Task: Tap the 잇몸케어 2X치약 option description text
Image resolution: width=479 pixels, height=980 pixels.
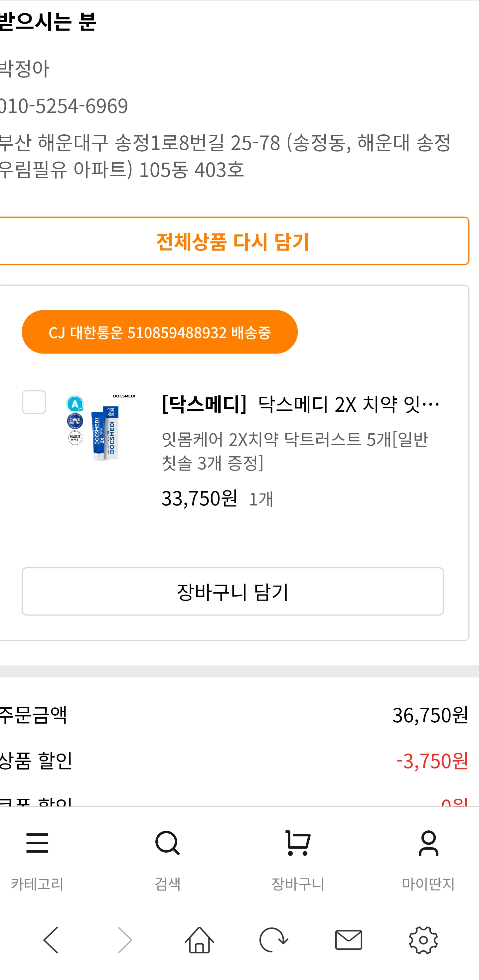Action: point(295,451)
